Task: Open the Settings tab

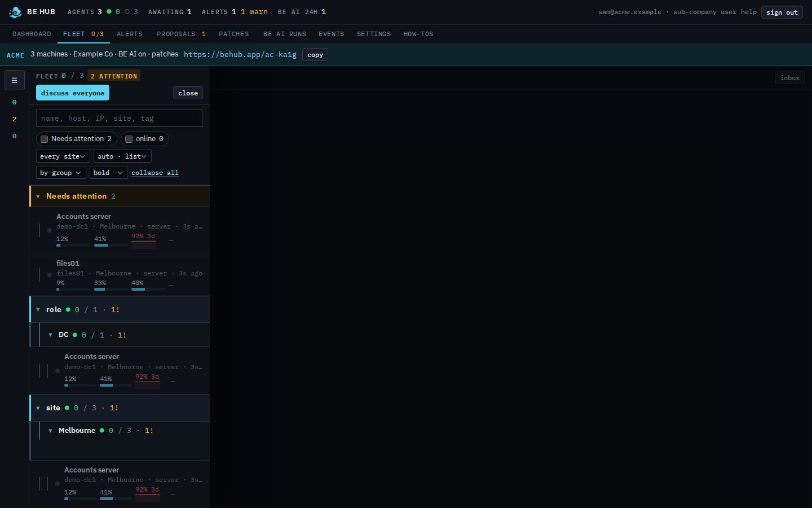Action: point(374,34)
